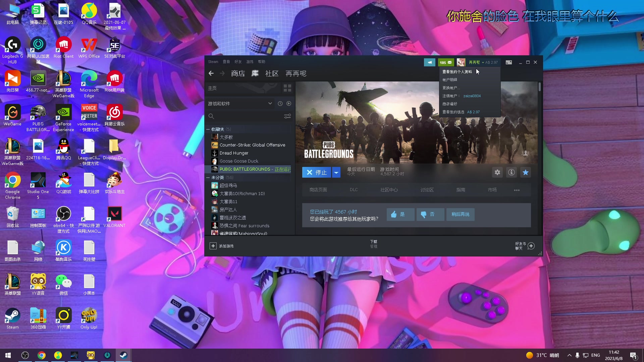Open the 105 notifications inbox
644x362 pixels.
click(x=446, y=62)
